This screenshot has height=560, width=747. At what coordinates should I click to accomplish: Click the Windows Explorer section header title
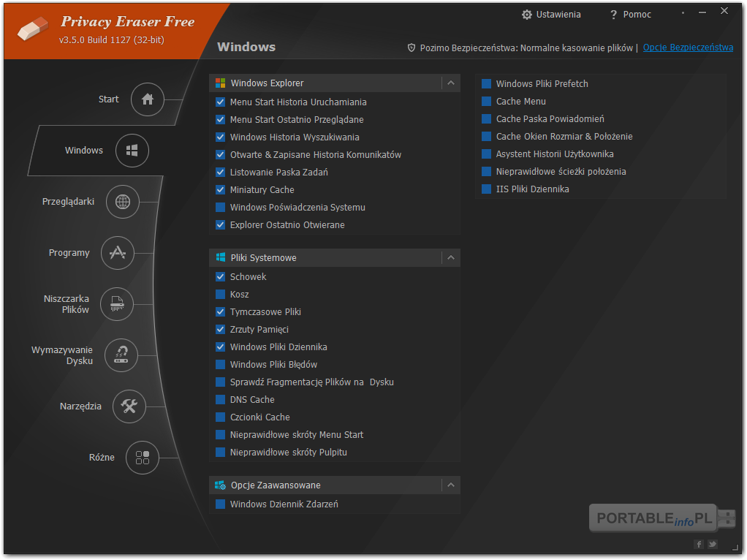(268, 83)
